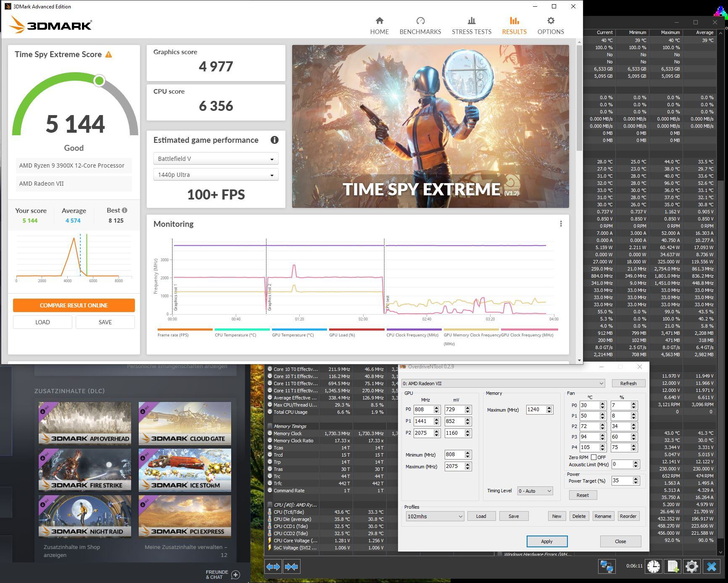Open Steam Freunde & Chat plus icon

point(235,575)
